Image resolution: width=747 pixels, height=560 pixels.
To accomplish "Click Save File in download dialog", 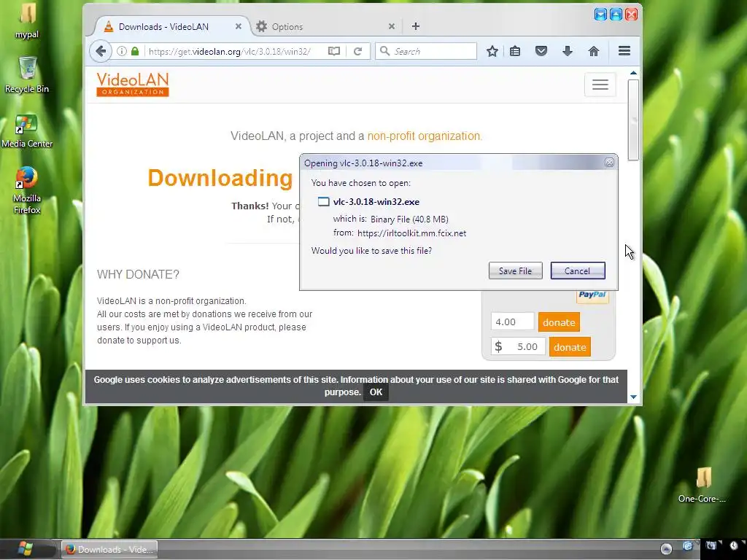I will click(516, 271).
